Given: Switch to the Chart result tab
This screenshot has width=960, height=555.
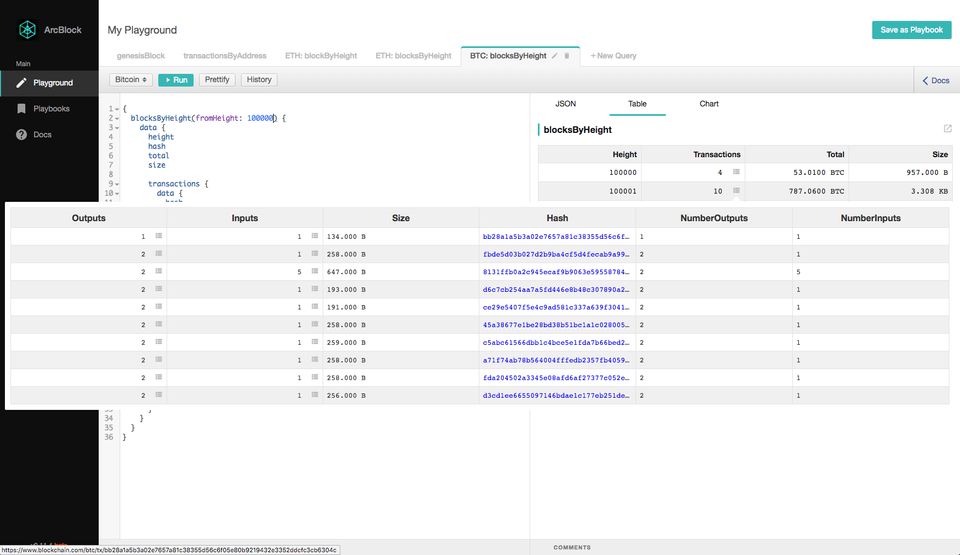Looking at the screenshot, I should click(x=709, y=103).
